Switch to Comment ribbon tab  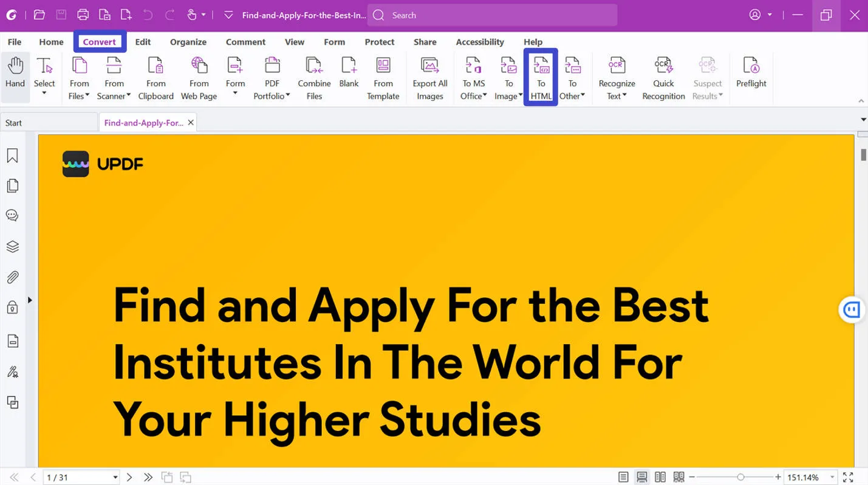pos(245,42)
